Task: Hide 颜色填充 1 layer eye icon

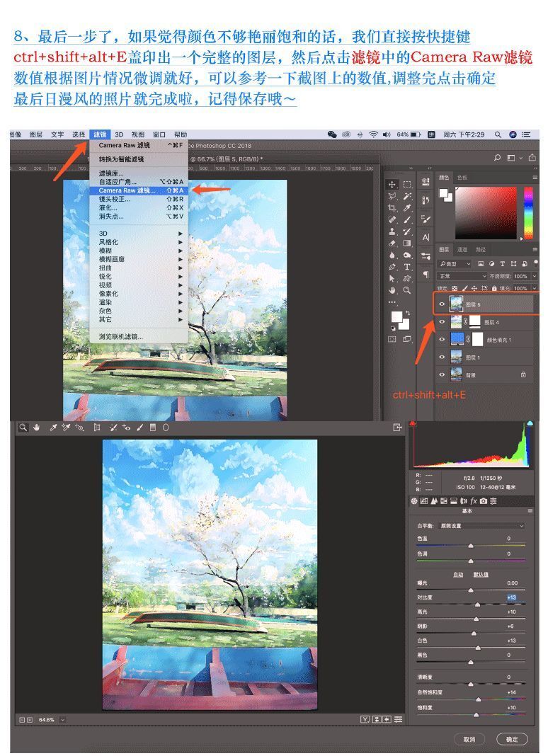Action: (442, 340)
